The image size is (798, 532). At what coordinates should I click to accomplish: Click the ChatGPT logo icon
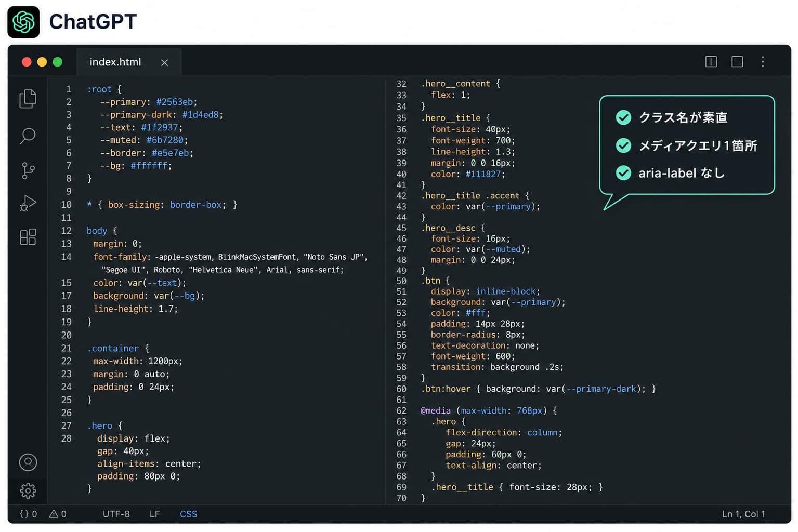[x=23, y=22]
